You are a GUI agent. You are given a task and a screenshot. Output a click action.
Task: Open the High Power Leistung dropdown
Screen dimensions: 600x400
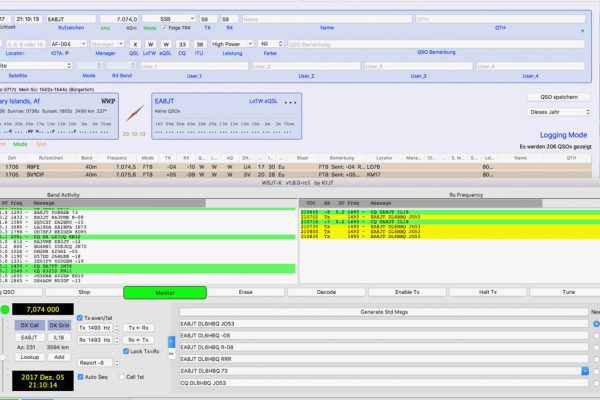tap(232, 44)
